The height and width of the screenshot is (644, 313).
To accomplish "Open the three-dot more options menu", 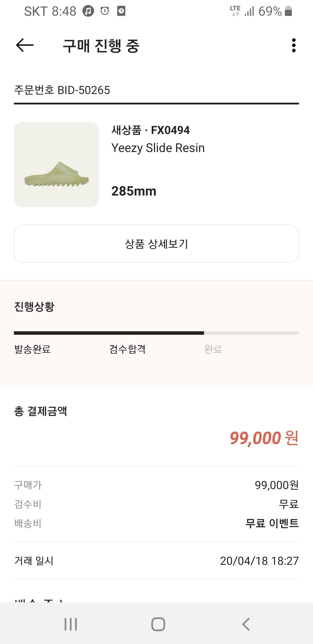I will click(294, 45).
